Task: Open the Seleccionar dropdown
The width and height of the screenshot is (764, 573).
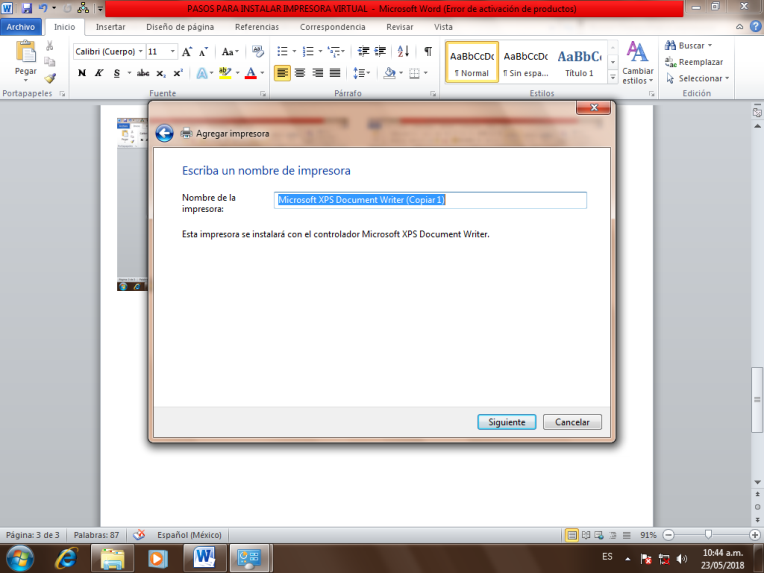Action: click(x=698, y=78)
